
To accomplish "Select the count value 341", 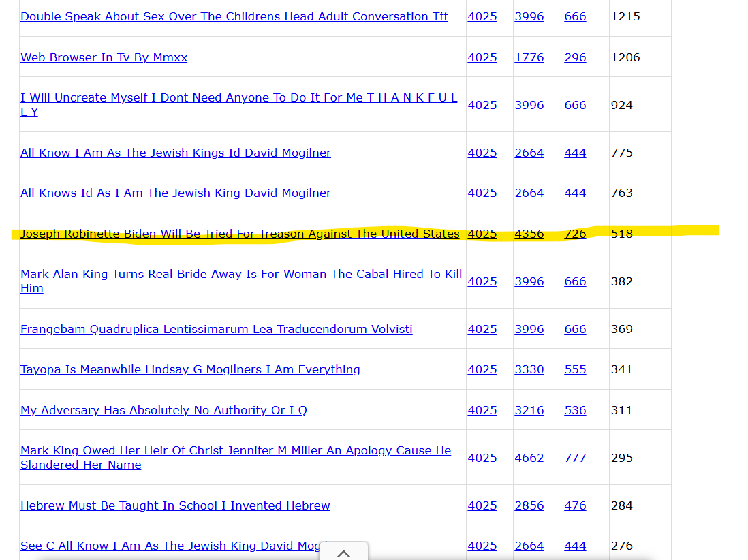I will pyautogui.click(x=621, y=370).
